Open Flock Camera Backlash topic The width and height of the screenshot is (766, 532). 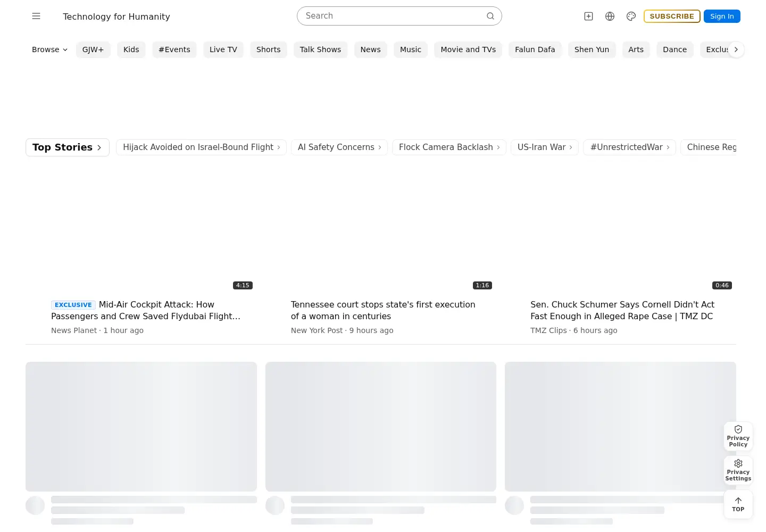(449, 147)
